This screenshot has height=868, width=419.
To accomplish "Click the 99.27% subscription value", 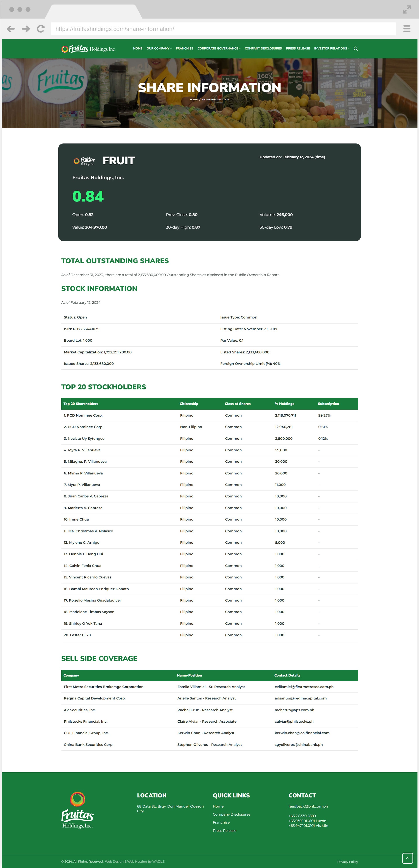I will point(324,415).
